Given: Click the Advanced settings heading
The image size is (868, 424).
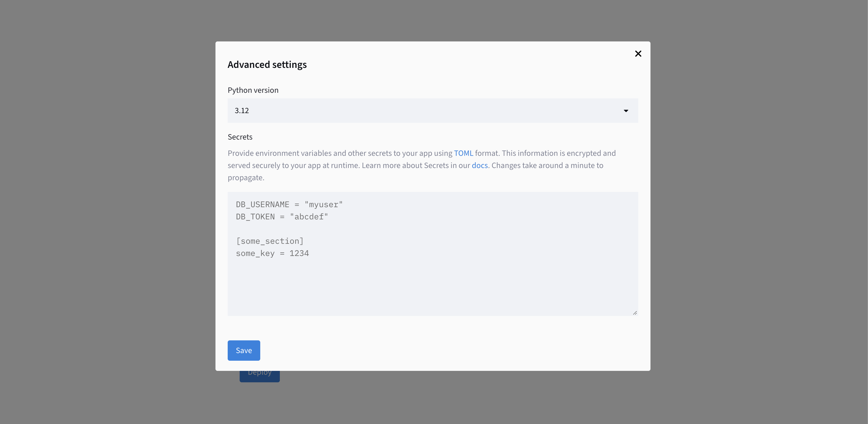Looking at the screenshot, I should [267, 65].
